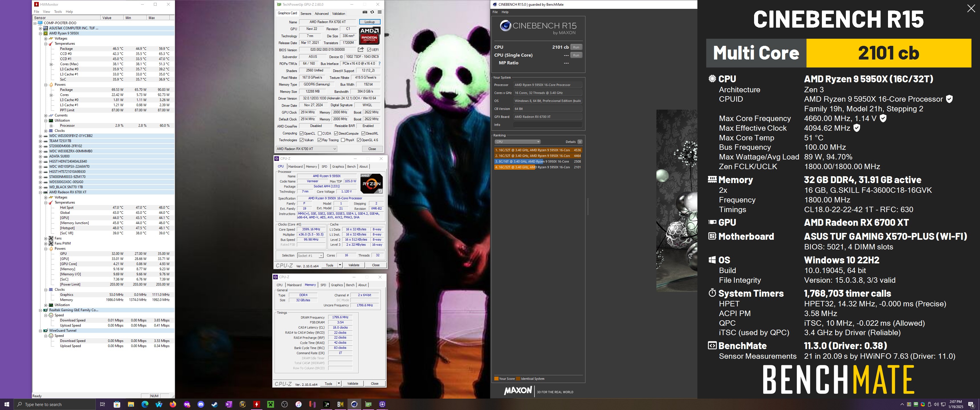
Task: Open OBS Studio from the taskbar
Action: pos(285,404)
